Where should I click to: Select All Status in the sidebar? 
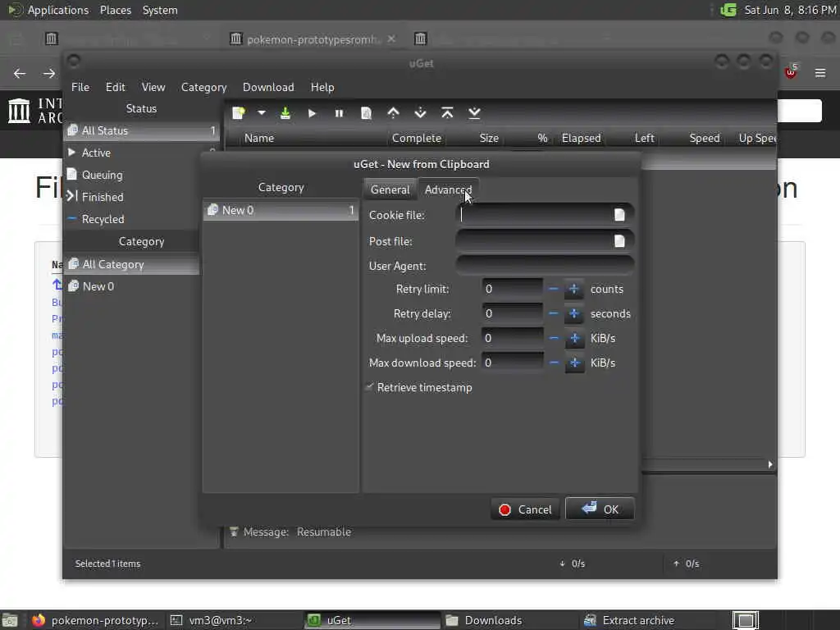[141, 130]
